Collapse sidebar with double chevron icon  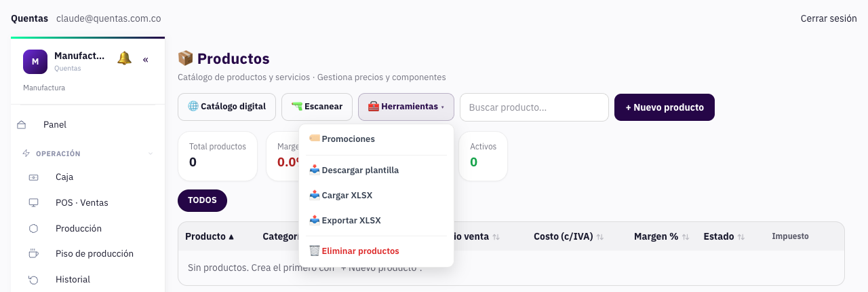145,60
